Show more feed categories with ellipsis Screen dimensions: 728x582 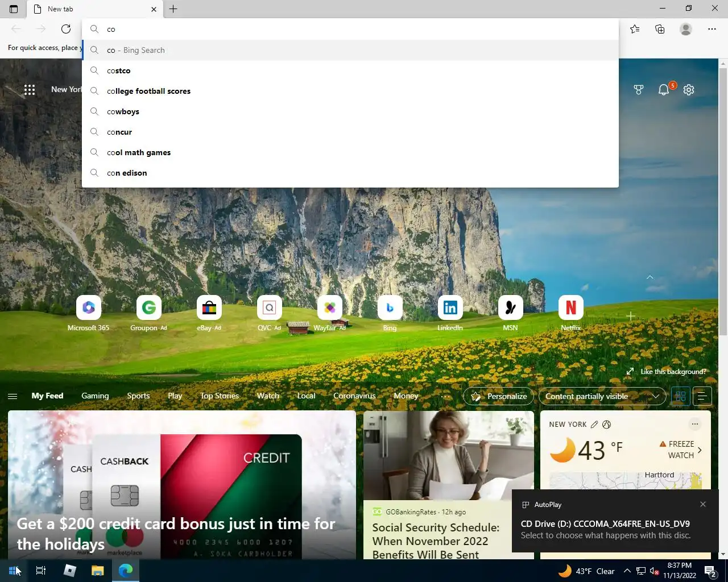pyautogui.click(x=445, y=396)
